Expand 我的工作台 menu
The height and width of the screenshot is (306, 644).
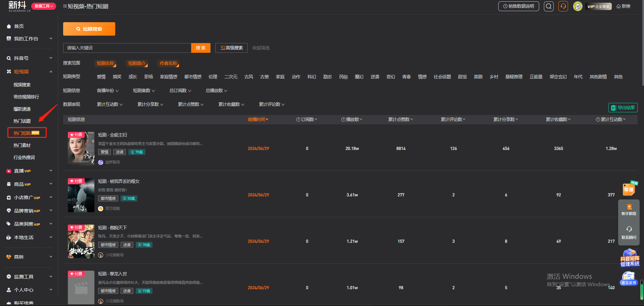30,39
